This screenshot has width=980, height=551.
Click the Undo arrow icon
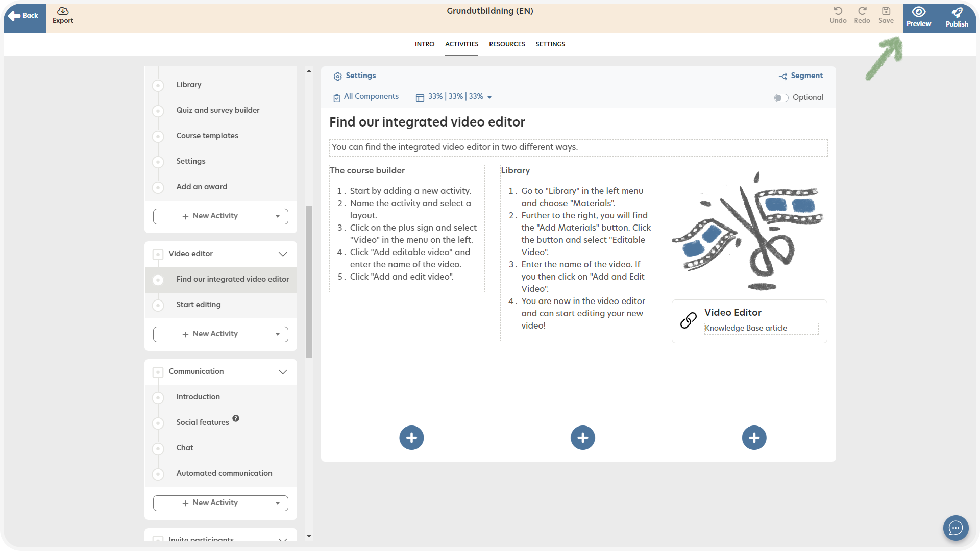click(838, 11)
